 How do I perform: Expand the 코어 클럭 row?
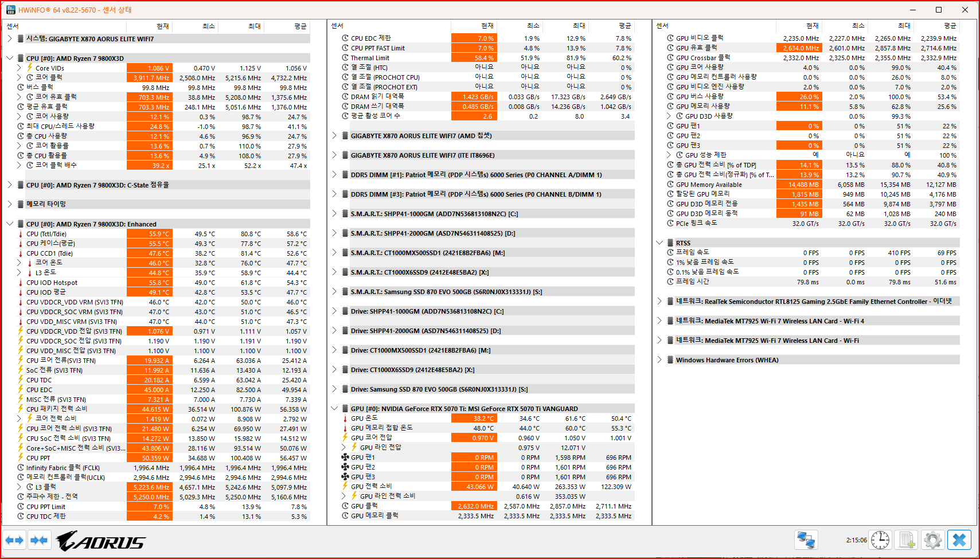19,78
